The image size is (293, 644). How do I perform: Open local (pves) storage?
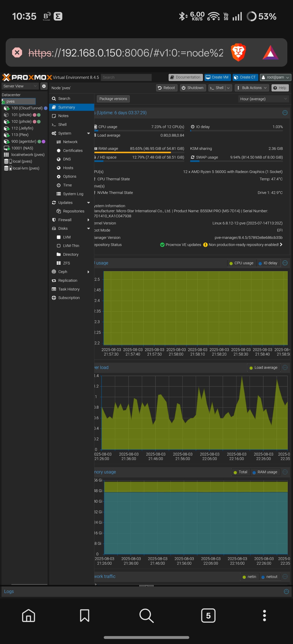tap(22, 161)
